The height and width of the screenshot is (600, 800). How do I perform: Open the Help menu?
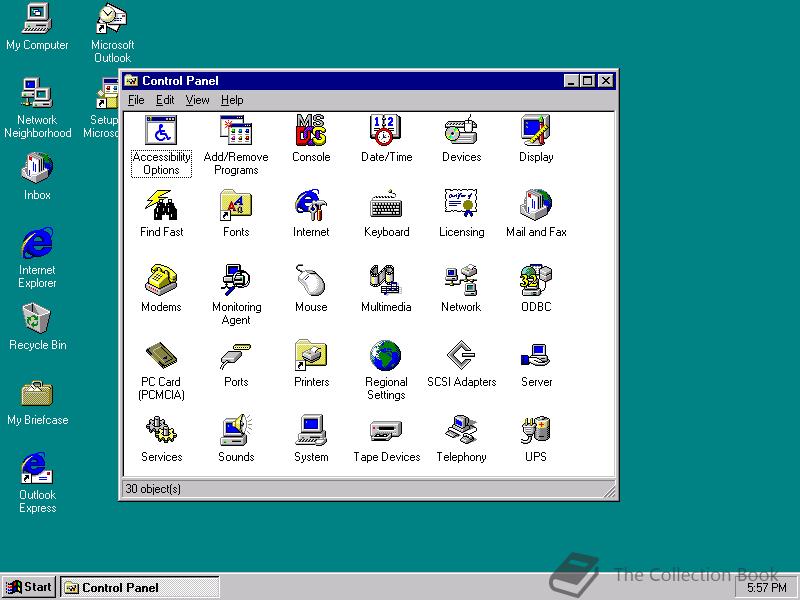click(x=232, y=100)
